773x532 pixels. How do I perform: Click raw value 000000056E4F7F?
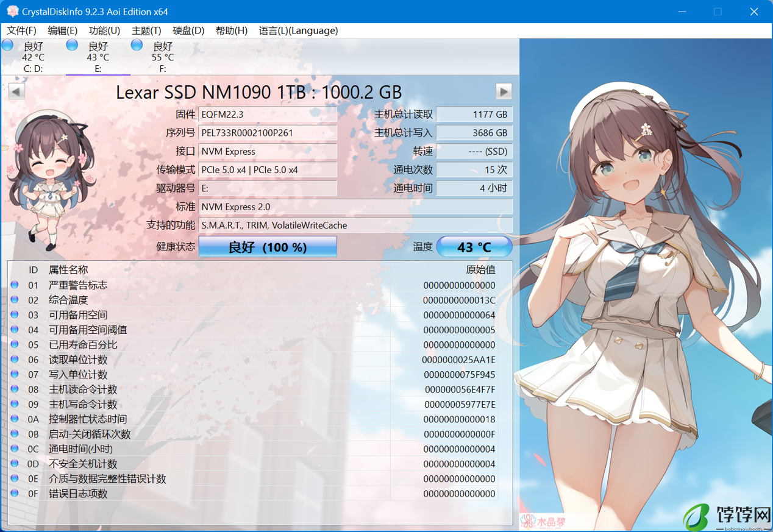tap(460, 389)
